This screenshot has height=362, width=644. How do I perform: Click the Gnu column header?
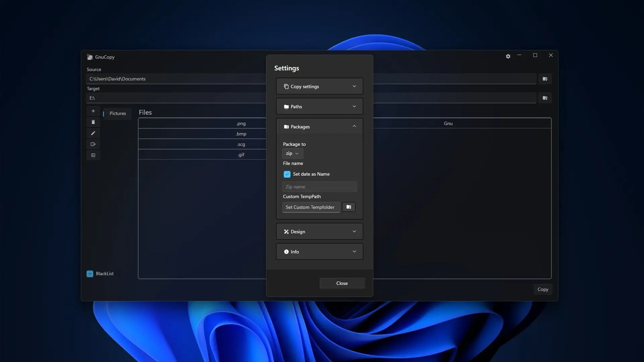tap(448, 124)
